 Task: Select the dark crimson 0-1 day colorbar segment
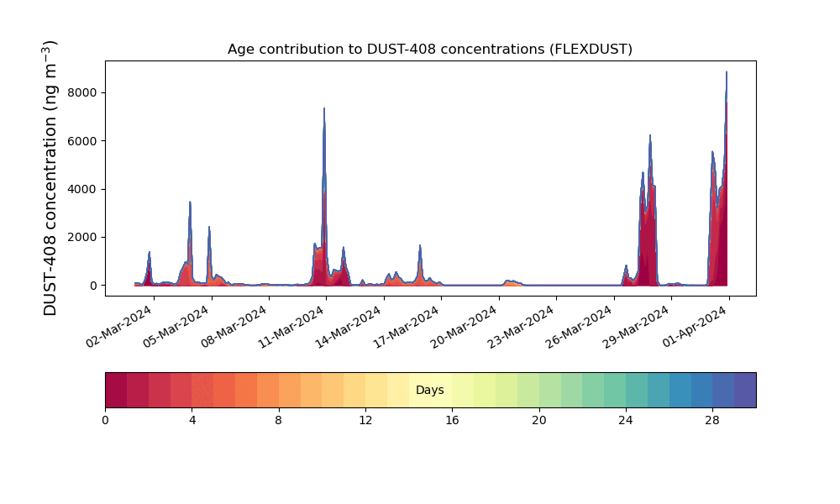coord(116,390)
